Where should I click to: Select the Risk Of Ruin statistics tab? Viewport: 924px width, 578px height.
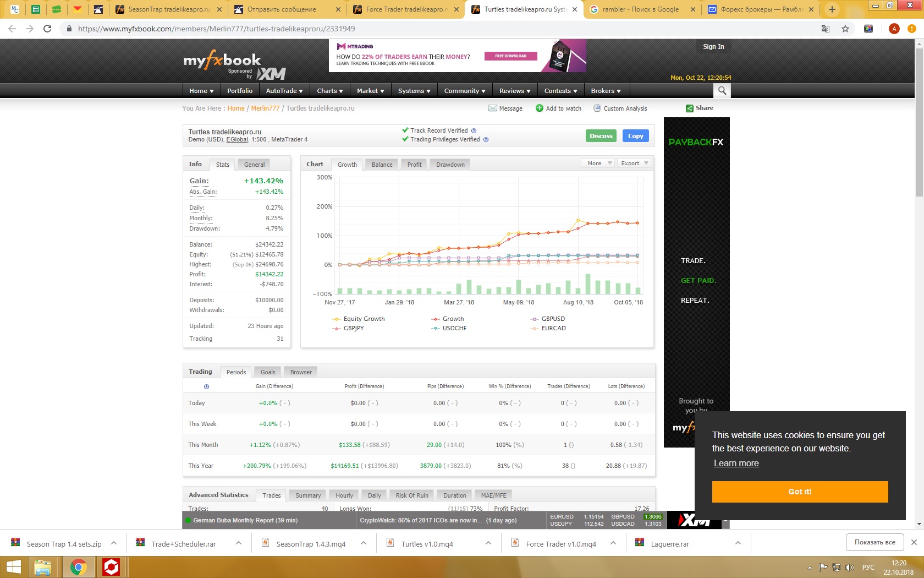pos(412,495)
